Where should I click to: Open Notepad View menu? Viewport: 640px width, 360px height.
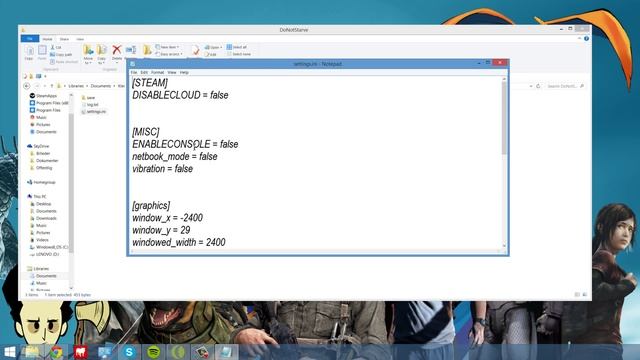[172, 72]
